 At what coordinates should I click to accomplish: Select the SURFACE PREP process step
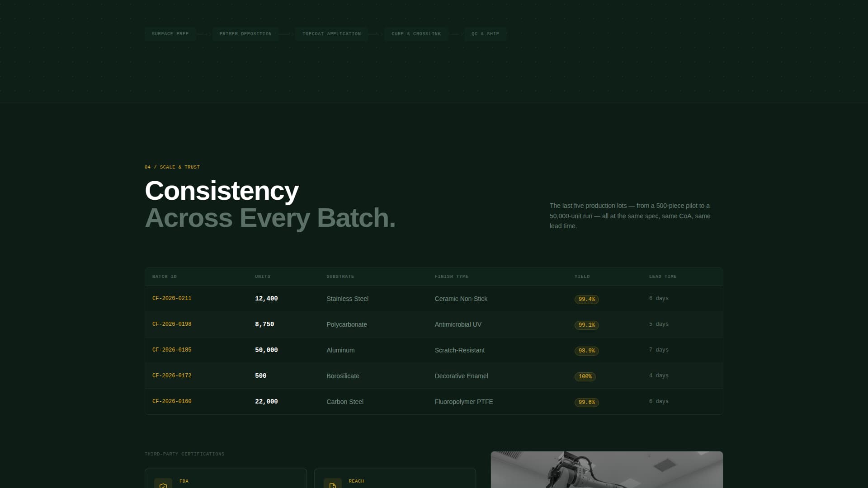point(170,33)
